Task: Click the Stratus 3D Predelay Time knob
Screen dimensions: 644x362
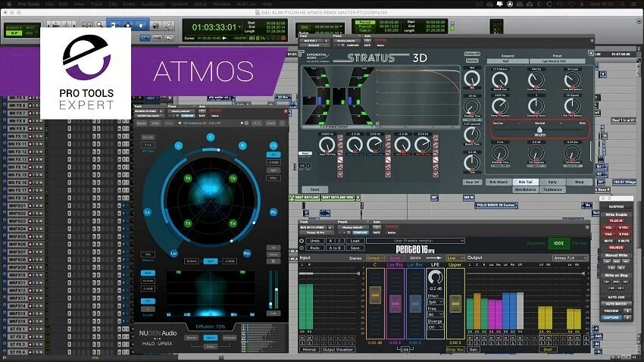Action: click(472, 106)
